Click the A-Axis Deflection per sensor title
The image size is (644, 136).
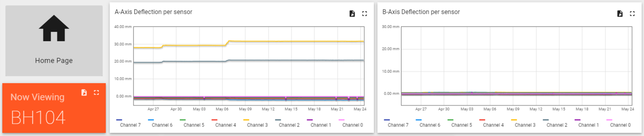point(153,12)
